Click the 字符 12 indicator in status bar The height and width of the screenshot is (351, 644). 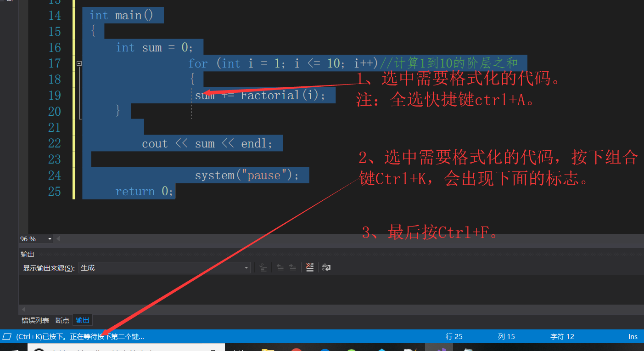point(562,336)
